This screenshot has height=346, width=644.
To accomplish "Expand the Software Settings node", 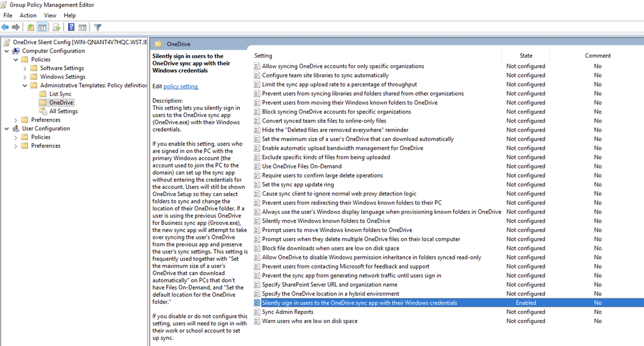I will point(25,69).
